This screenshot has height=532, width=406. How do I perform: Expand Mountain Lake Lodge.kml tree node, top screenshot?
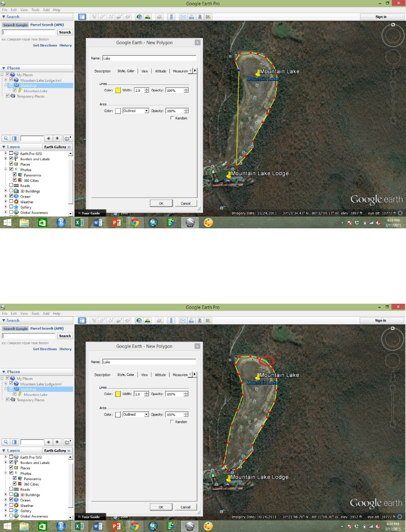tap(5, 80)
